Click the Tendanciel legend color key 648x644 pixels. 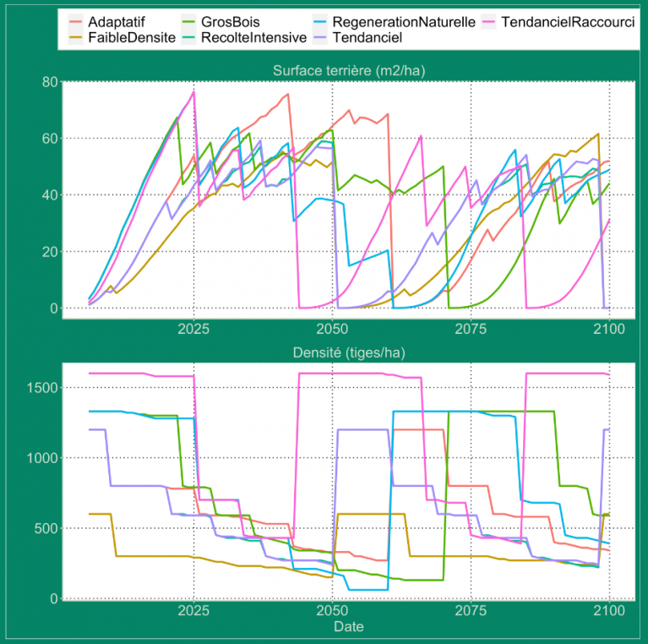point(321,37)
